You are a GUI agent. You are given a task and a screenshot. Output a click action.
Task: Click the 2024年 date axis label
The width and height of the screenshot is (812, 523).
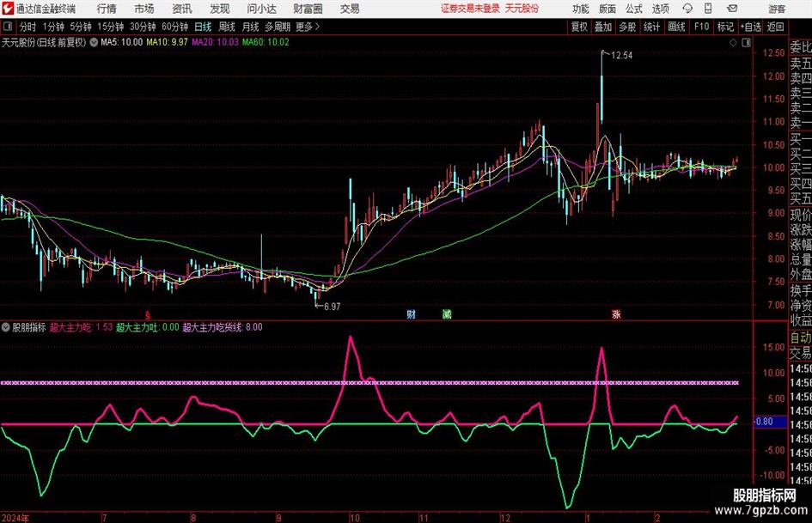pos(15,518)
